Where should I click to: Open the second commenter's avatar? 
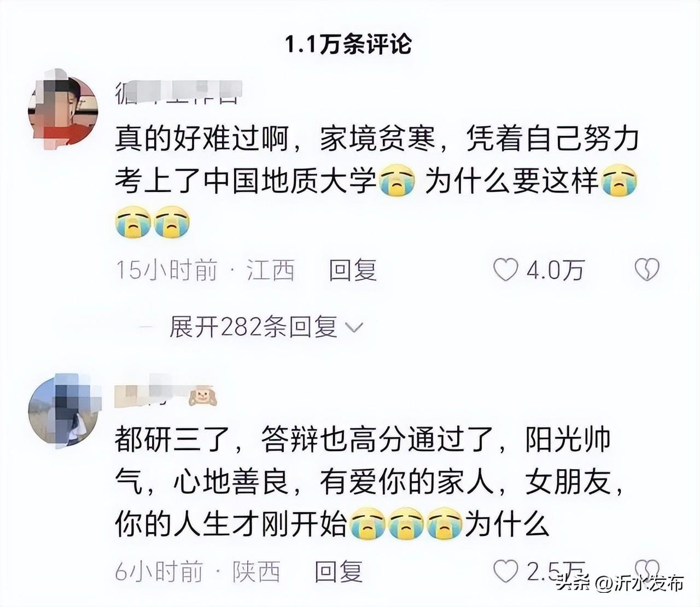(63, 411)
